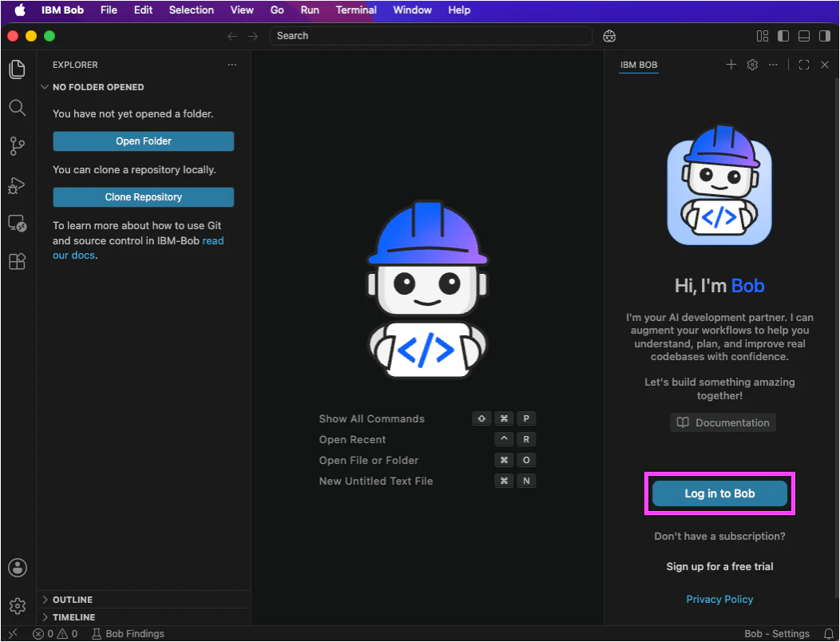Click Sign up for a free trial

719,566
